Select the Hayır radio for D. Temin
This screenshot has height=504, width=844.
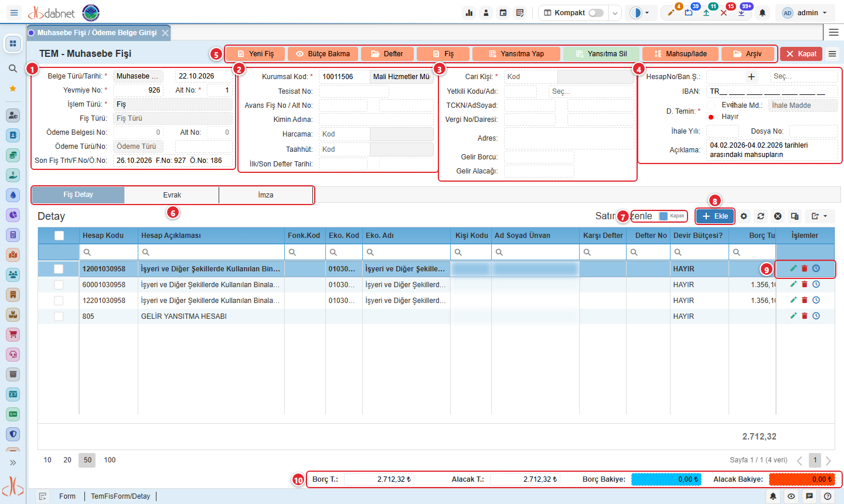point(711,117)
